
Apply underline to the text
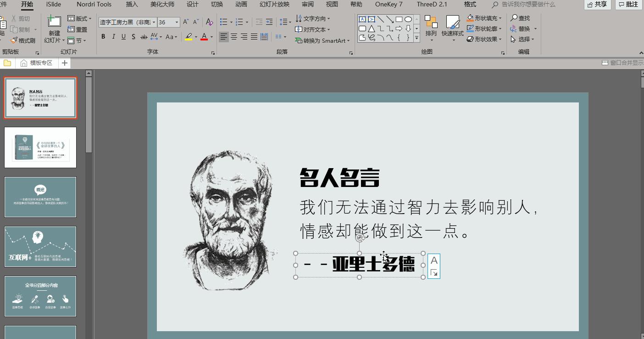[123, 37]
